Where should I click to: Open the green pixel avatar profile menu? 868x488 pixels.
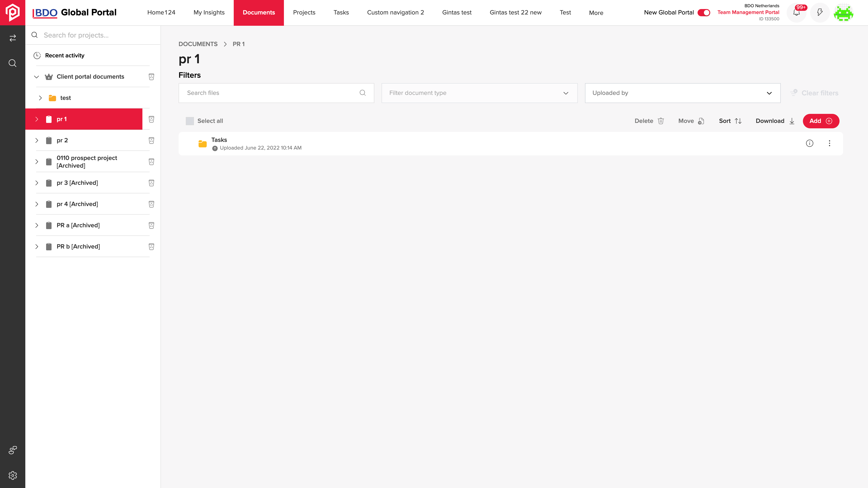pos(843,12)
